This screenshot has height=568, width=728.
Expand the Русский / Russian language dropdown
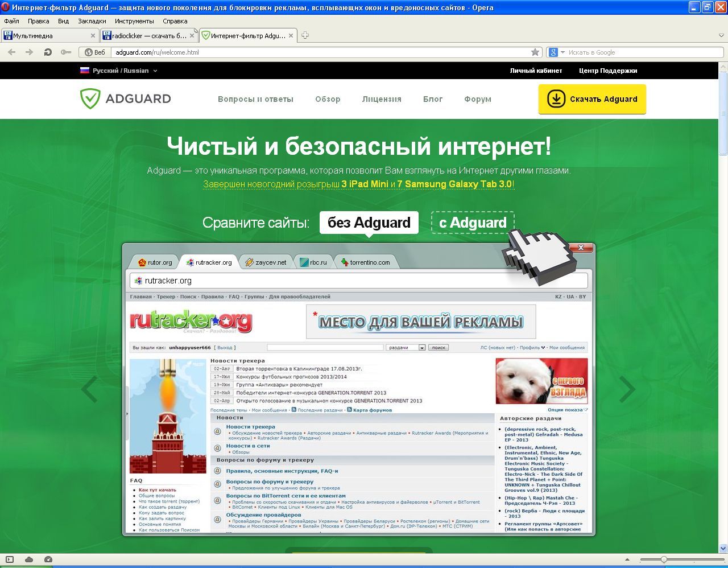click(x=119, y=71)
